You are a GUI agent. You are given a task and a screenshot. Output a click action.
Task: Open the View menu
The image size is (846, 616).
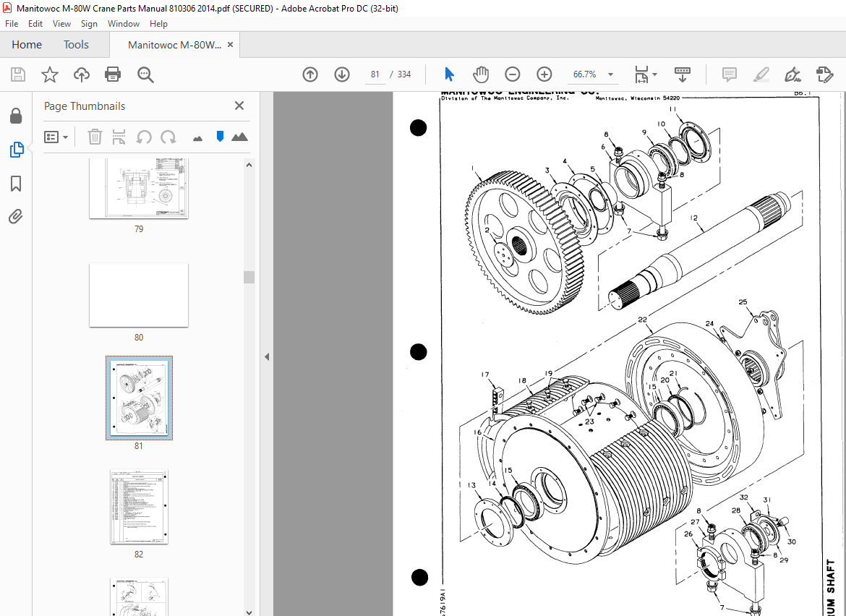[x=61, y=24]
